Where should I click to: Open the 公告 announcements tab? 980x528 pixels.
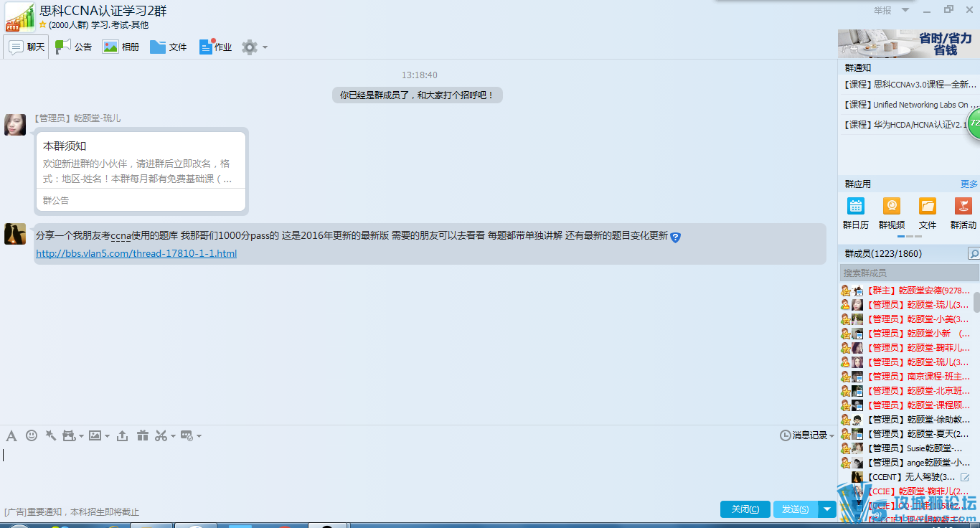coord(73,47)
